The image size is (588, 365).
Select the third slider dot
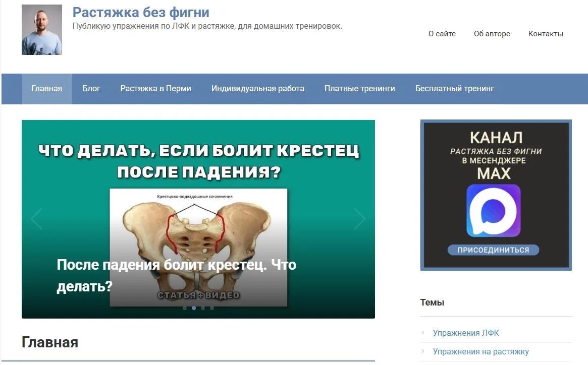click(203, 308)
